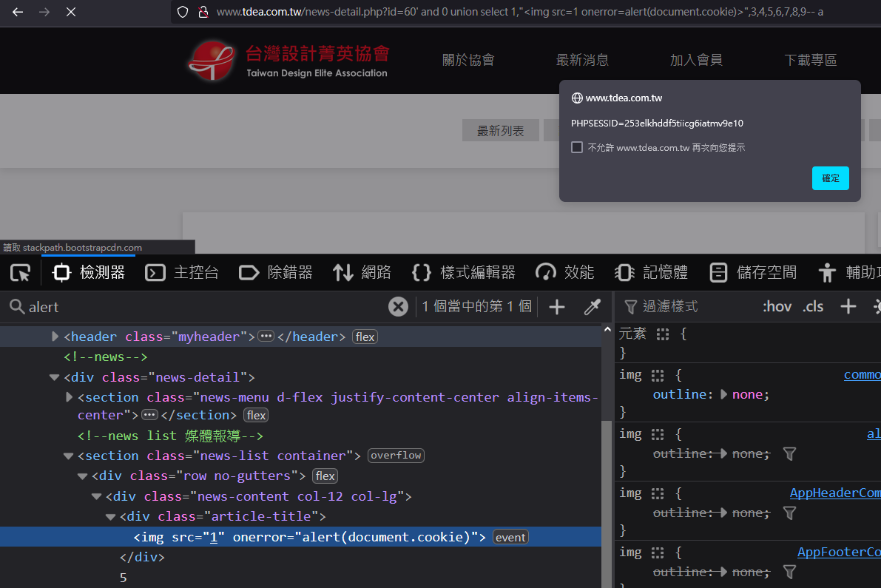Collapse the div class="news-detail" node

[x=55, y=377]
